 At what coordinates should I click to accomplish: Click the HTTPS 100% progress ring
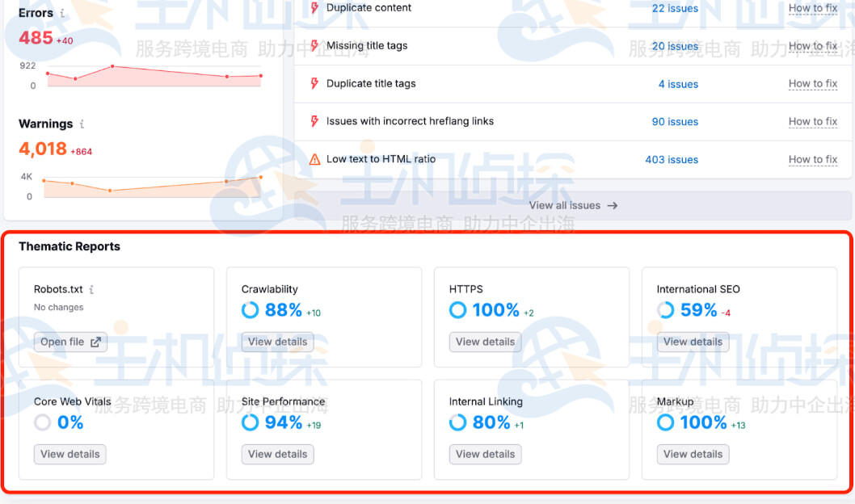click(x=458, y=310)
